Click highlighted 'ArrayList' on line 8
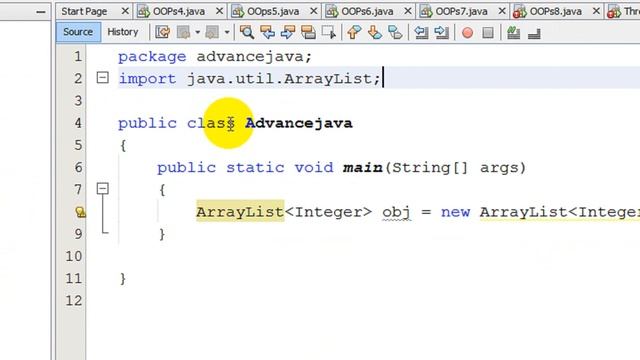 point(240,212)
